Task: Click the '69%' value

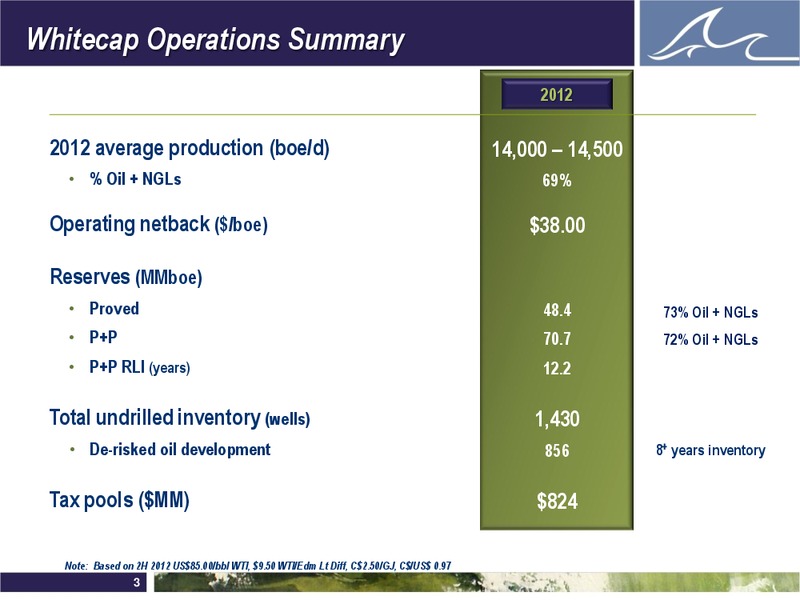Action: click(x=557, y=180)
